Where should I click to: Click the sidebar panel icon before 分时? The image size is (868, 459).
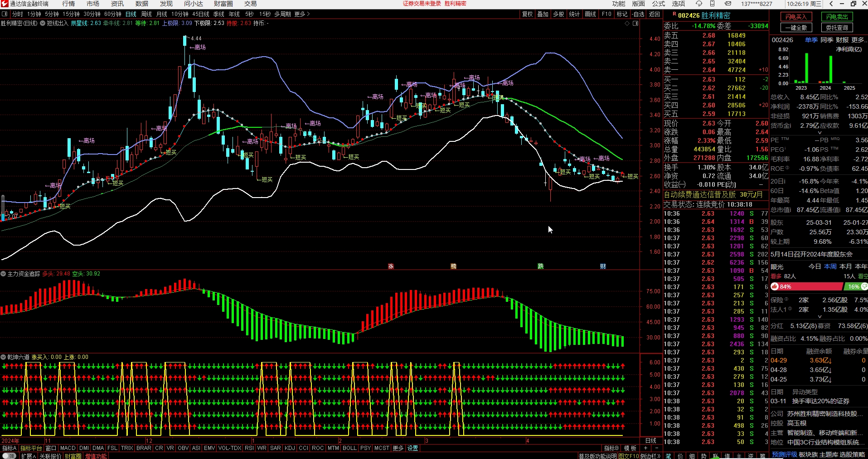click(x=5, y=14)
